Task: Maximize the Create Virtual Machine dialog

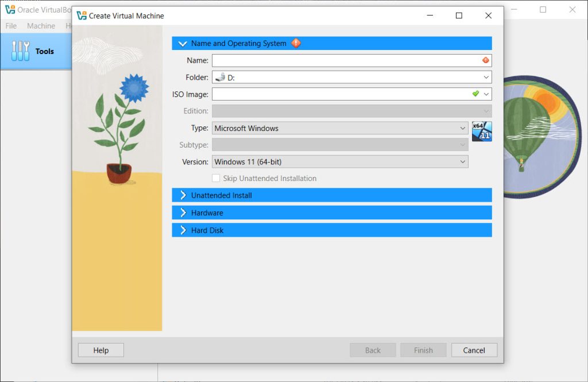Action: 459,16
